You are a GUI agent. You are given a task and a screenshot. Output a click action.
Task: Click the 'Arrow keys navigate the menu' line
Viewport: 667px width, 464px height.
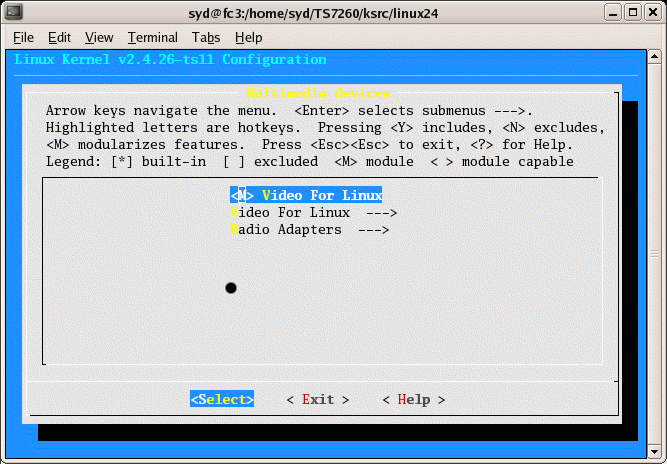pyautogui.click(x=289, y=111)
